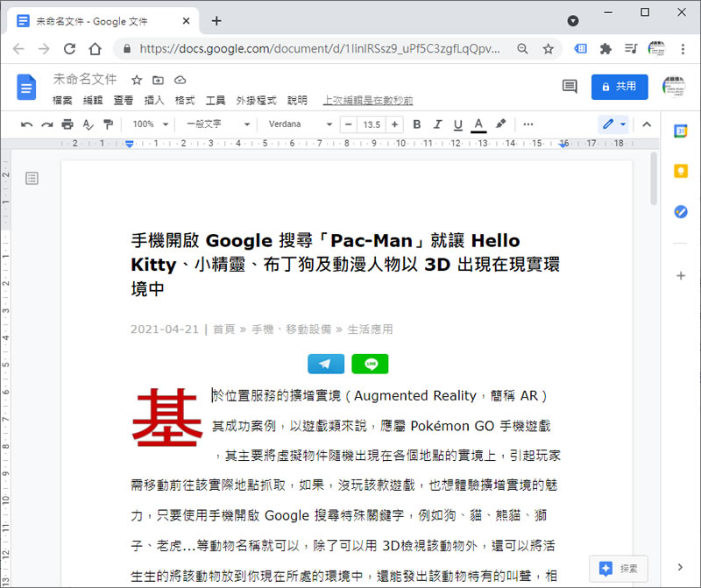The width and height of the screenshot is (701, 588).
Task: Open the 一般文字 paragraph style dropdown
Action: 215,124
